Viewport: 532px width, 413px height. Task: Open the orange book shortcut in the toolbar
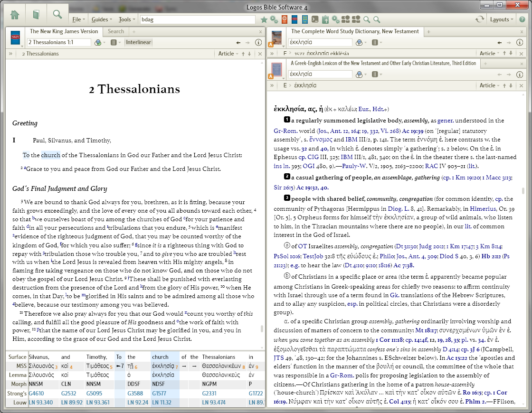pyautogui.click(x=285, y=19)
